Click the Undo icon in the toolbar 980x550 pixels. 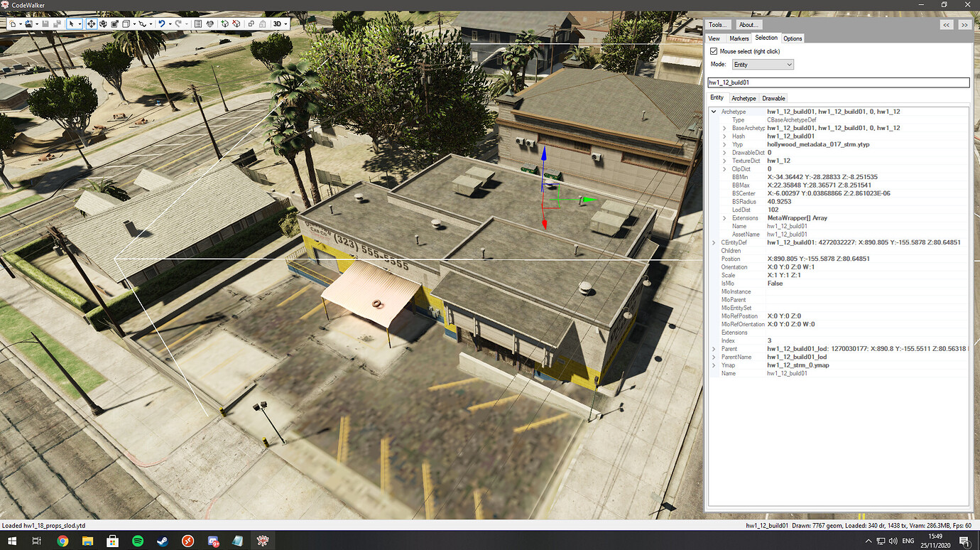162,23
